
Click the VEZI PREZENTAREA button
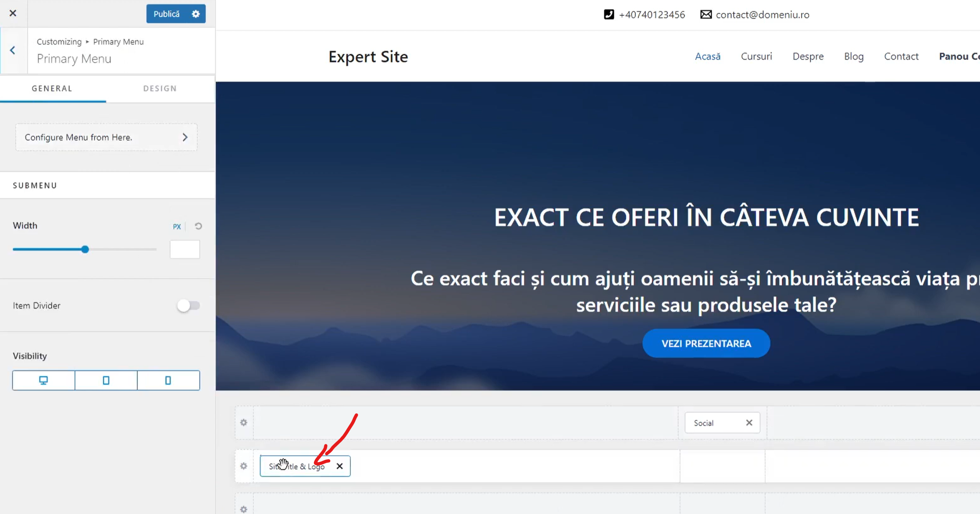706,344
